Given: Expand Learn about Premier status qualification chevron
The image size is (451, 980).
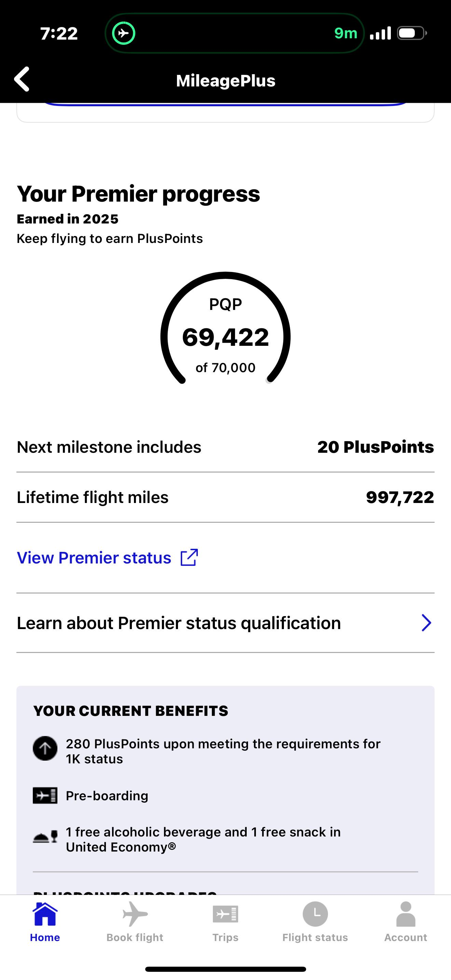Looking at the screenshot, I should click(426, 623).
